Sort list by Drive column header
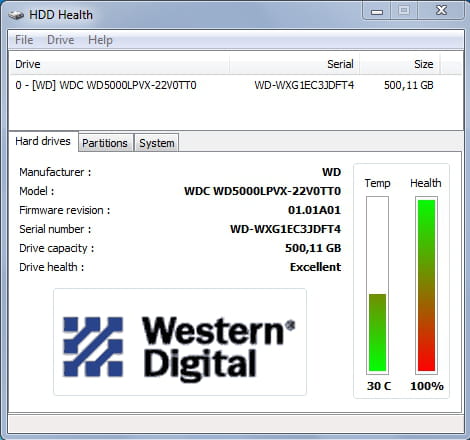470x440 pixels. 119,64
